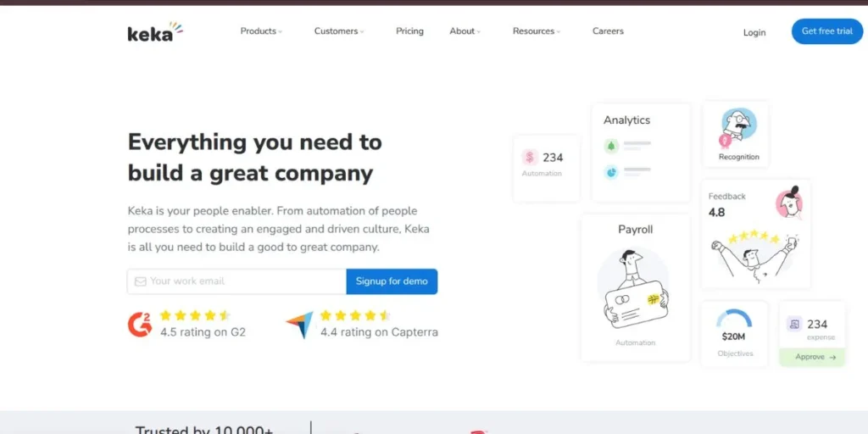Click the pink dollar icon on Automation card
Viewport: 868px width, 434px height.
pos(530,157)
